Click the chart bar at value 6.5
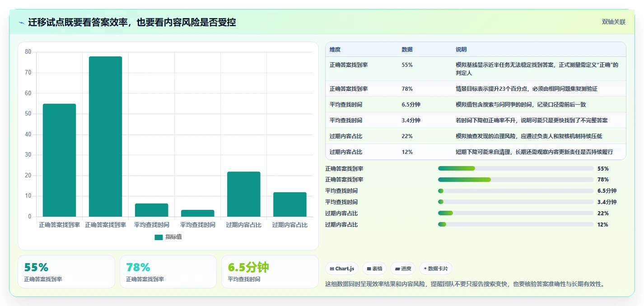 click(x=151, y=210)
